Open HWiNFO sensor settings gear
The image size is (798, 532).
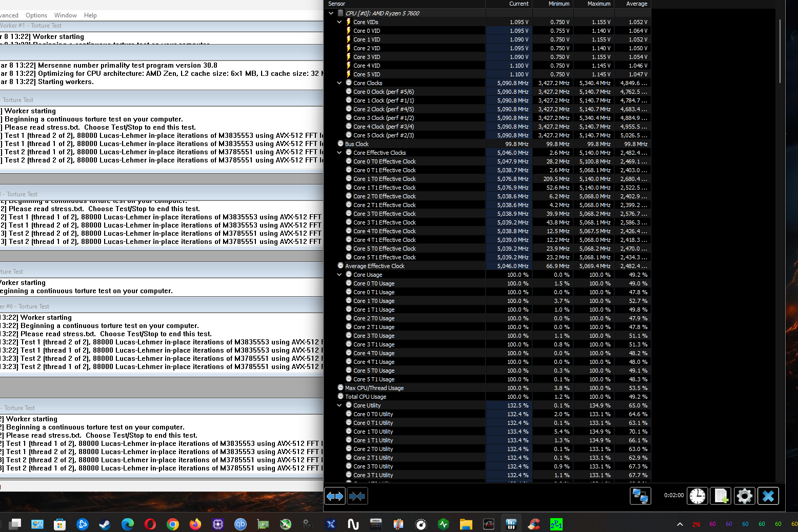click(x=745, y=496)
